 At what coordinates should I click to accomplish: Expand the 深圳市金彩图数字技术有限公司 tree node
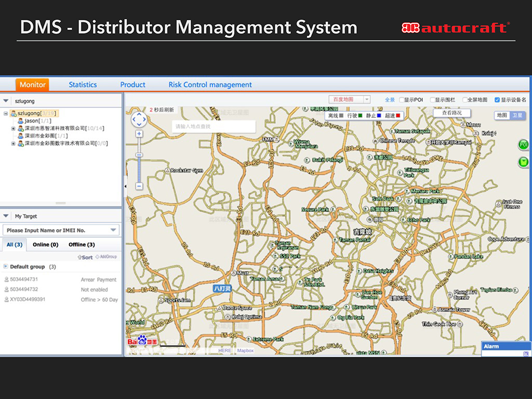point(13,143)
